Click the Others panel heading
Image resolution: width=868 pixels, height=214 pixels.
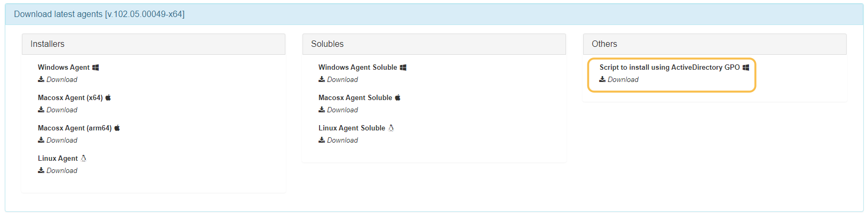coord(714,44)
